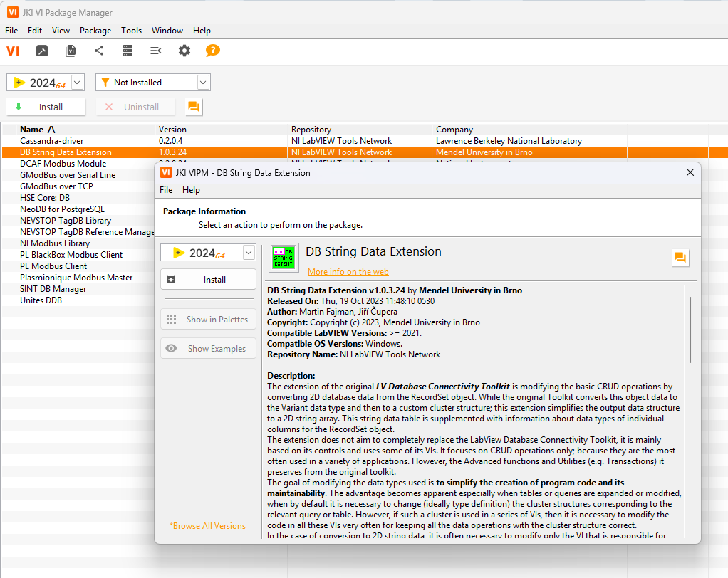The width and height of the screenshot is (728, 578).
Task: Select the Unites DDB package
Action: [41, 300]
